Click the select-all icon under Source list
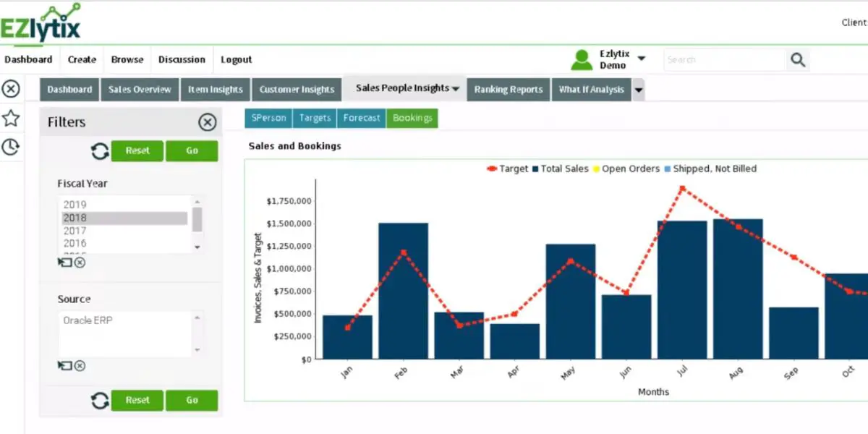 click(65, 365)
